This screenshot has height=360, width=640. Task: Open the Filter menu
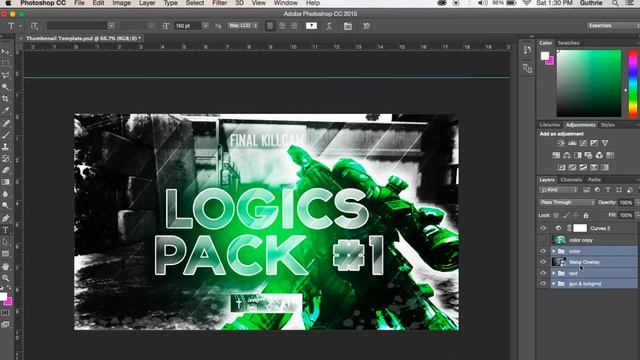pyautogui.click(x=219, y=3)
